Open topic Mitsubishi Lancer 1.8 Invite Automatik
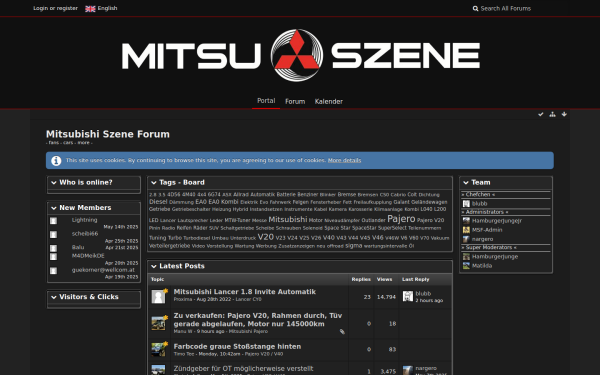The height and width of the screenshot is (375, 600). (245, 292)
